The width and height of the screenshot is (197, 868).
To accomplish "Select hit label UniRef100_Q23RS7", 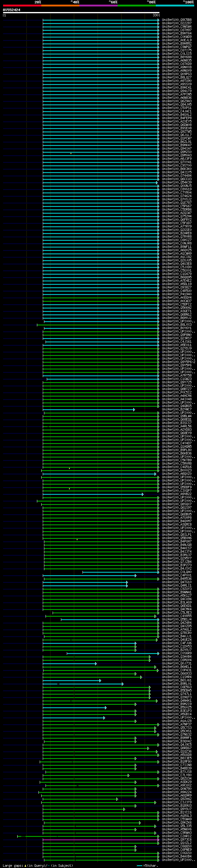I will pyautogui.click(x=176, y=338).
